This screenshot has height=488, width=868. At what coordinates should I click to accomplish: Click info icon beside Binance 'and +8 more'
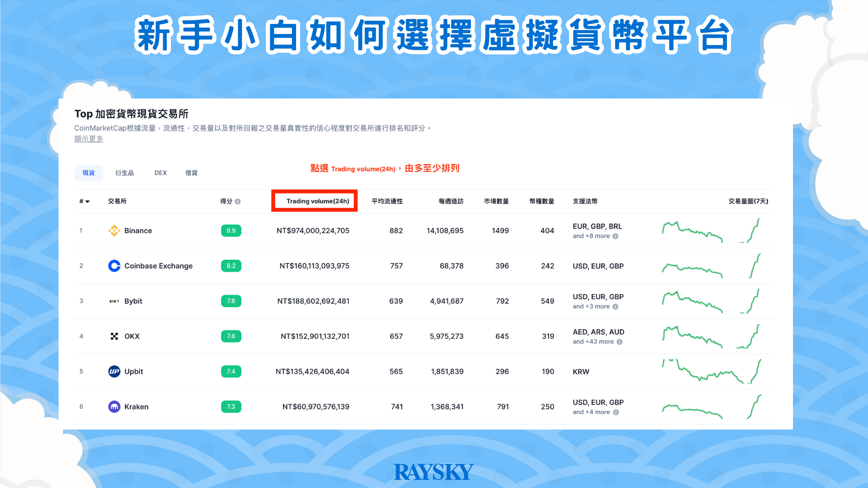point(615,236)
